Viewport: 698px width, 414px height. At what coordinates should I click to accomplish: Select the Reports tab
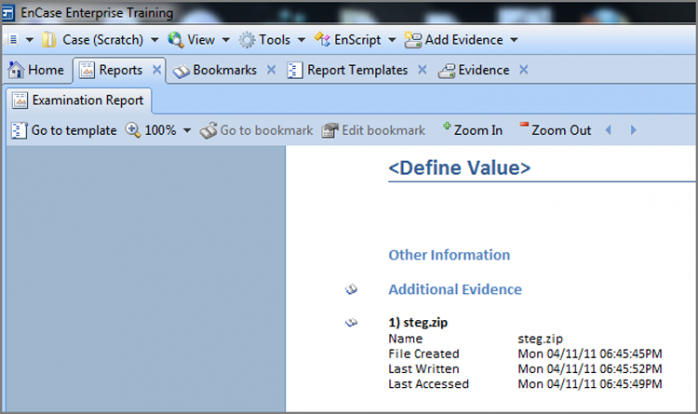(x=120, y=70)
